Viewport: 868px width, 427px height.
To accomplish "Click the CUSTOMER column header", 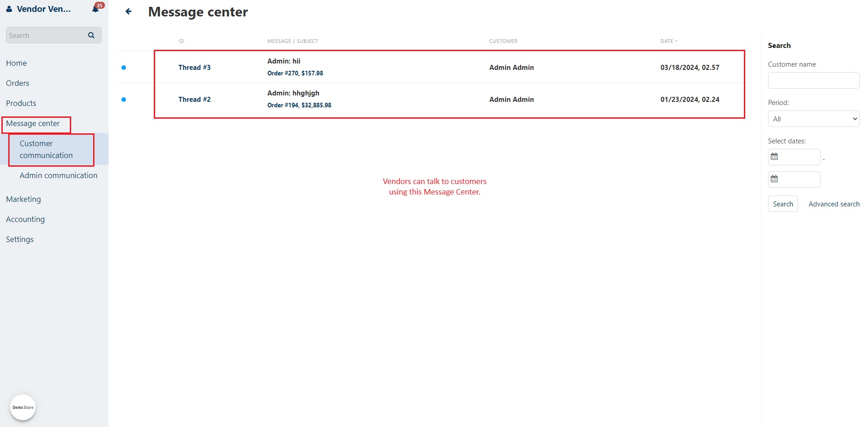I will (503, 41).
